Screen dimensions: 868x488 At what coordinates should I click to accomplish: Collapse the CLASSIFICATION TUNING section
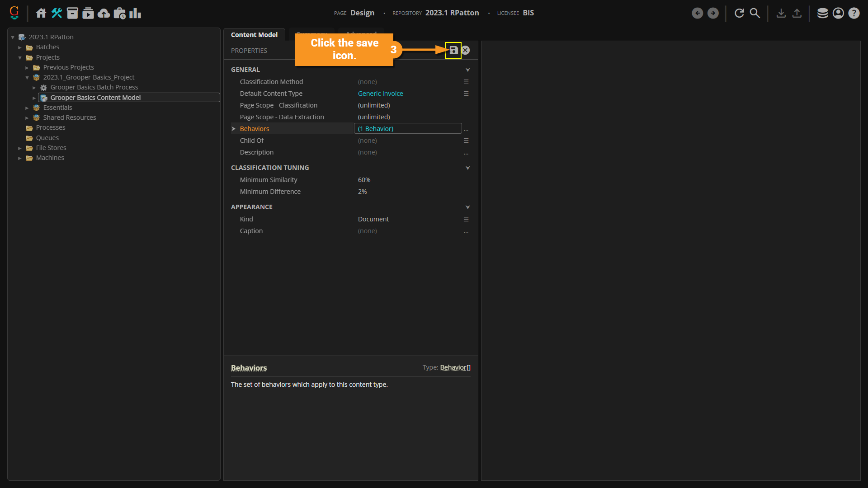point(467,168)
